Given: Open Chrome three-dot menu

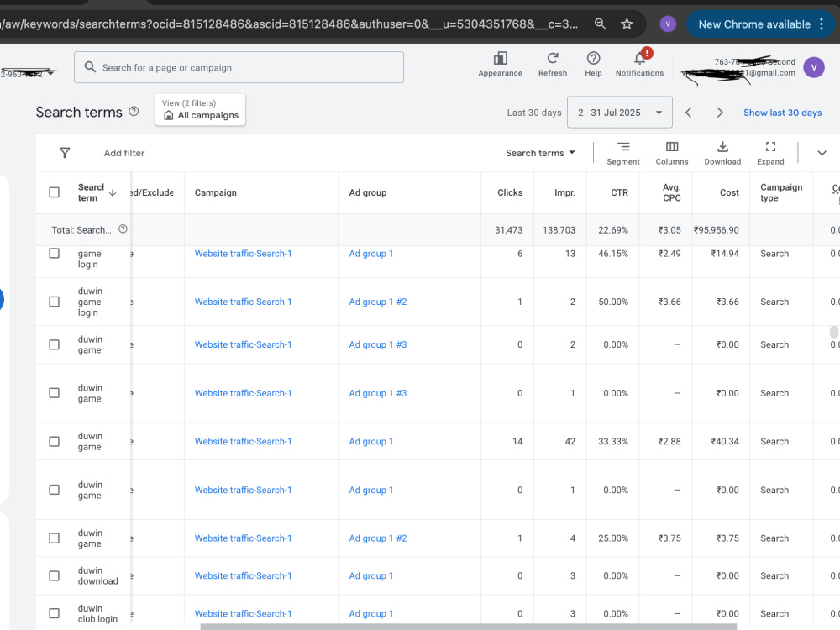Looking at the screenshot, I should [x=822, y=24].
